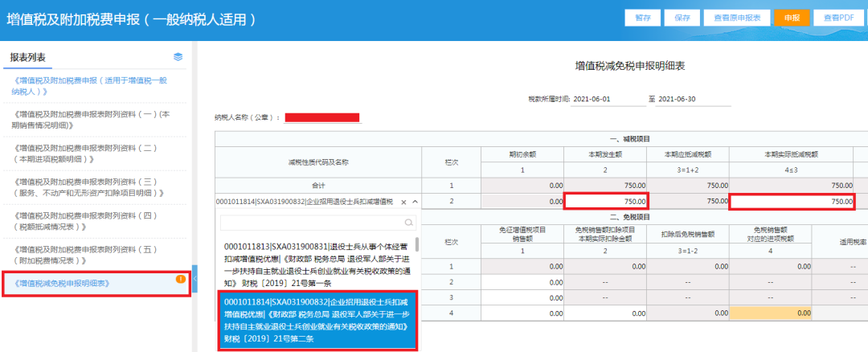
Task: Open 查看原申报表
Action: pyautogui.click(x=737, y=18)
